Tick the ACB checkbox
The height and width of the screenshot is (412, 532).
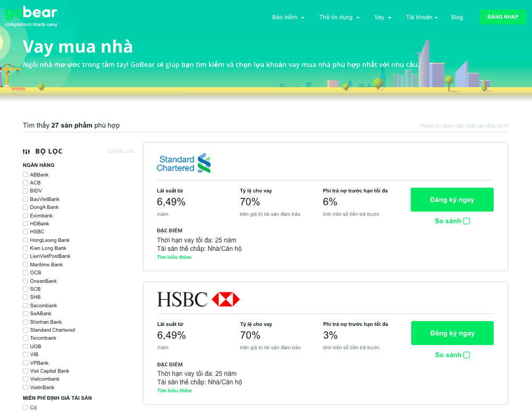coord(26,183)
